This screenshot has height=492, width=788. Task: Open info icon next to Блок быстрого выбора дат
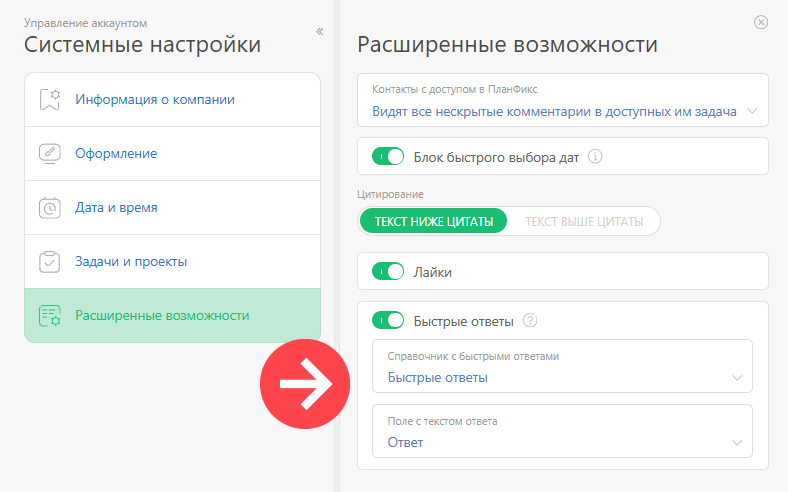coord(595,157)
